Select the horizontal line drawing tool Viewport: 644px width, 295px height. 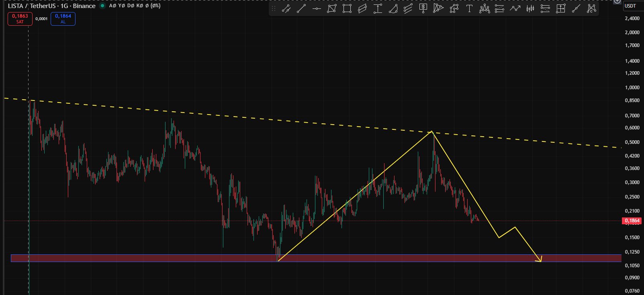(317, 9)
